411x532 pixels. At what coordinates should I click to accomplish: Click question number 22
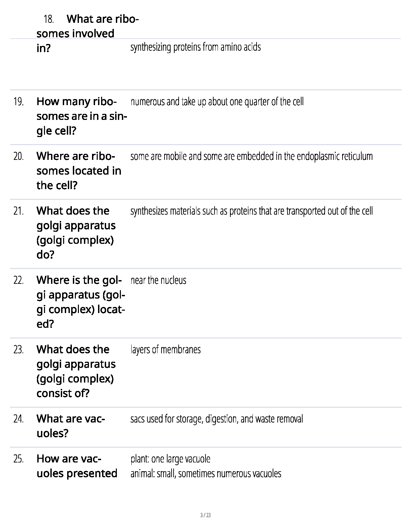coord(18,280)
